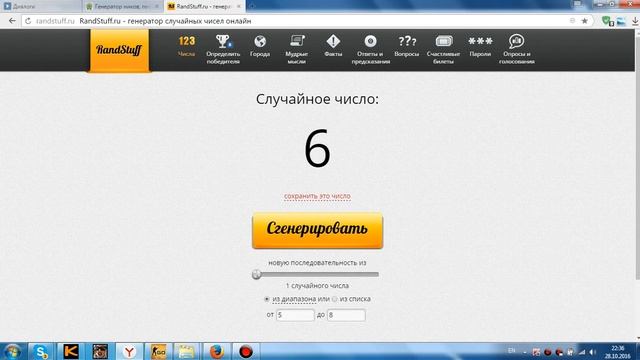Open the orange K app in taskbar
The width and height of the screenshot is (640, 360).
tap(70, 351)
